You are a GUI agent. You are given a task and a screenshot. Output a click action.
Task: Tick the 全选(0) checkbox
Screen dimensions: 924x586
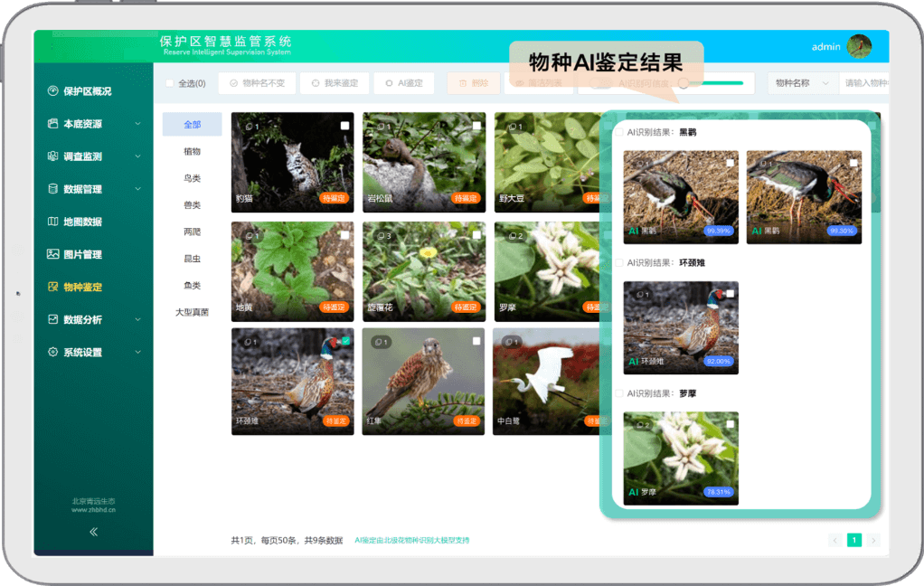[170, 83]
